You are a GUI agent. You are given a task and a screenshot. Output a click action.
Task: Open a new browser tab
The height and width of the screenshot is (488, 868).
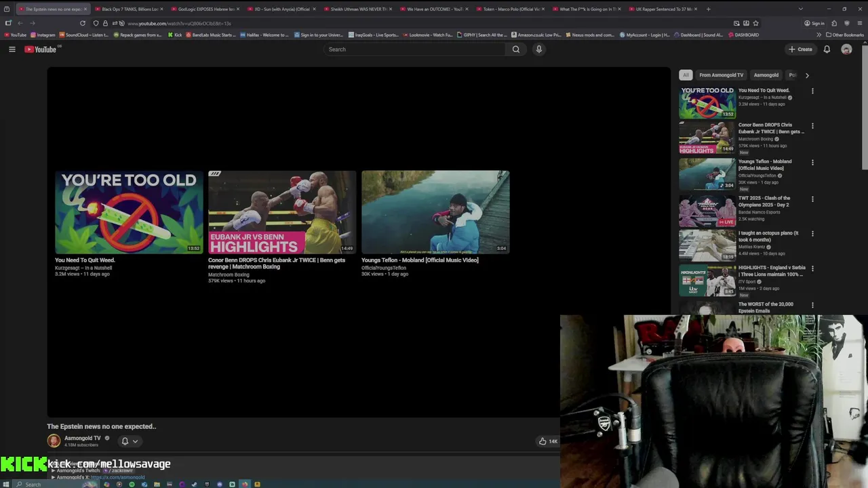[x=709, y=9]
